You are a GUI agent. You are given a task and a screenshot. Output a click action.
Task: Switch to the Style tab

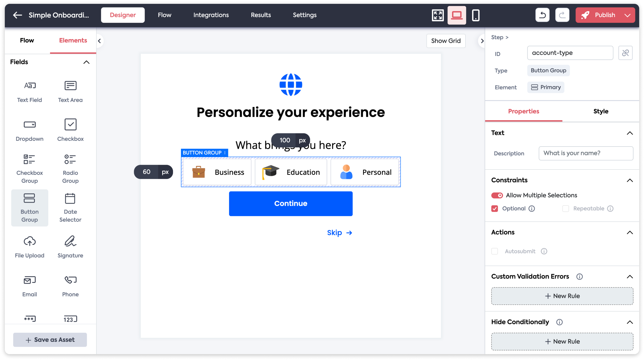[x=601, y=111]
